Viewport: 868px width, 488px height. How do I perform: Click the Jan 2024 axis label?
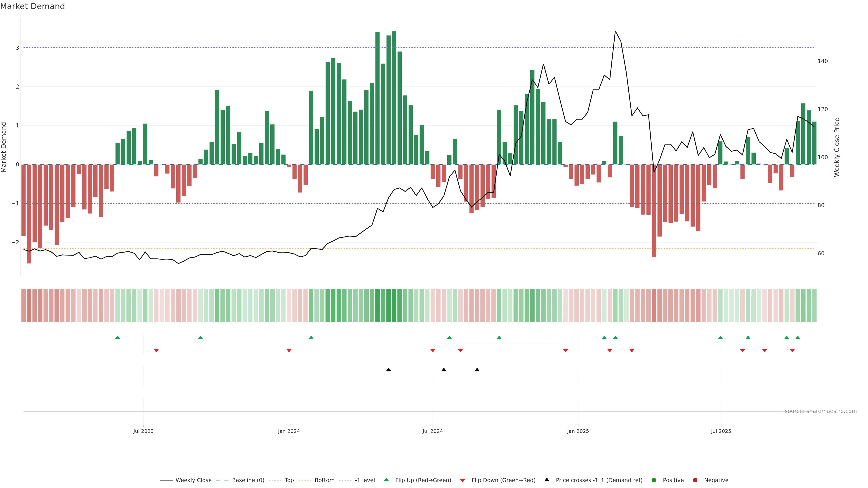tap(289, 431)
